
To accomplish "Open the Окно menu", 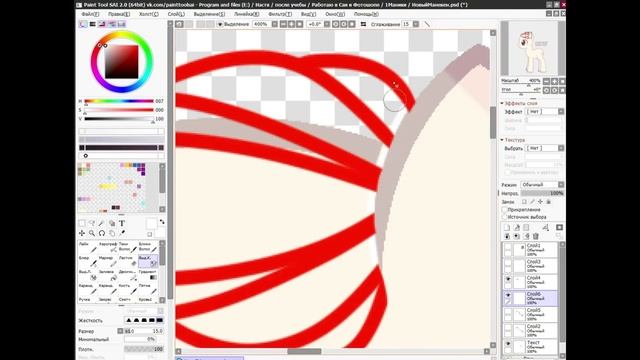I will pyautogui.click(x=335, y=14).
